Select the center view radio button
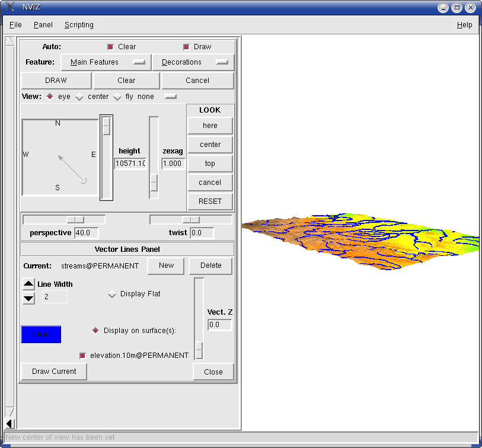This screenshot has width=482, height=448. pyautogui.click(x=79, y=97)
